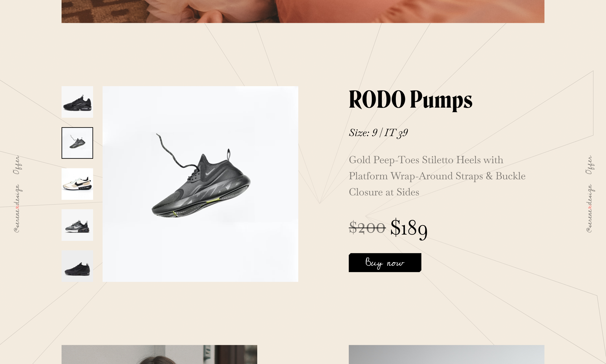Click the selected floating sneaker thumbnail
Image resolution: width=606 pixels, height=364 pixels.
click(77, 143)
